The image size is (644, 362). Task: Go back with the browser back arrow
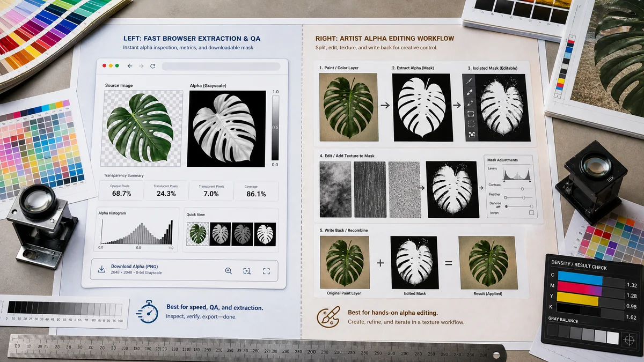[129, 66]
